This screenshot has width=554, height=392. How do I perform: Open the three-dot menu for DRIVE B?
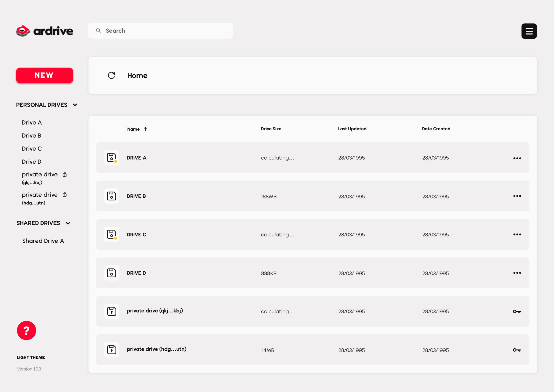[x=517, y=196]
